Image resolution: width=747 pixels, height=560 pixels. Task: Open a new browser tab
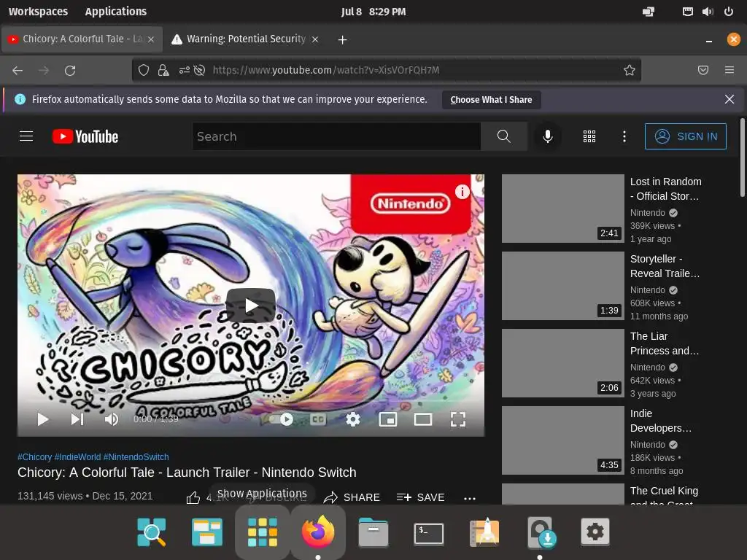click(x=342, y=39)
